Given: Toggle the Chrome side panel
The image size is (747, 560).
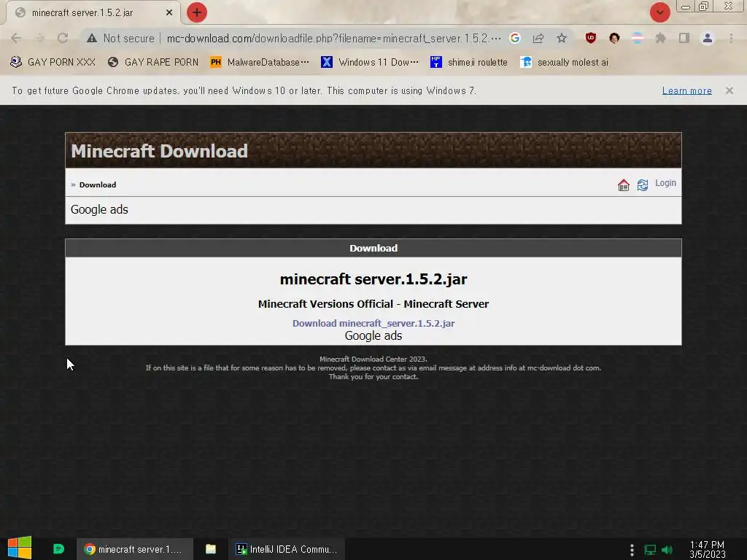Looking at the screenshot, I should (684, 38).
